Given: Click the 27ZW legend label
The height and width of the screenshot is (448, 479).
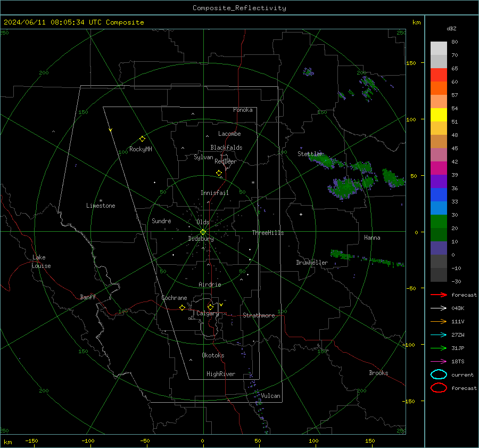Looking at the screenshot, I should tap(458, 335).
